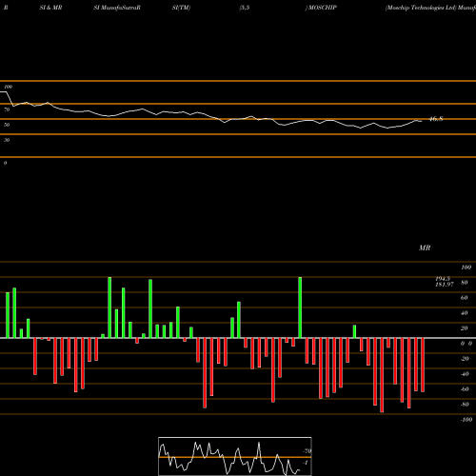The width and height of the screenshot is (476, 476).
Task: Click the 30 level label on RSI panel
Action: (7, 140)
